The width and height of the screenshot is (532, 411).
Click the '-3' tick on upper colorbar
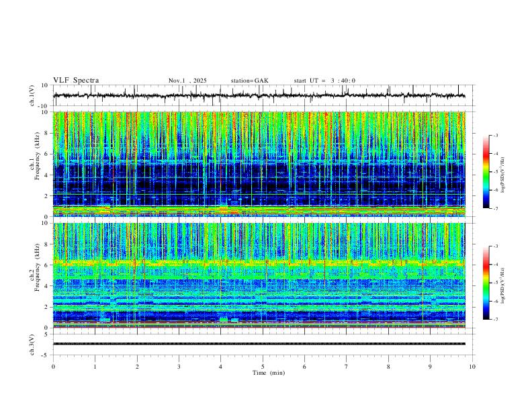coord(495,135)
